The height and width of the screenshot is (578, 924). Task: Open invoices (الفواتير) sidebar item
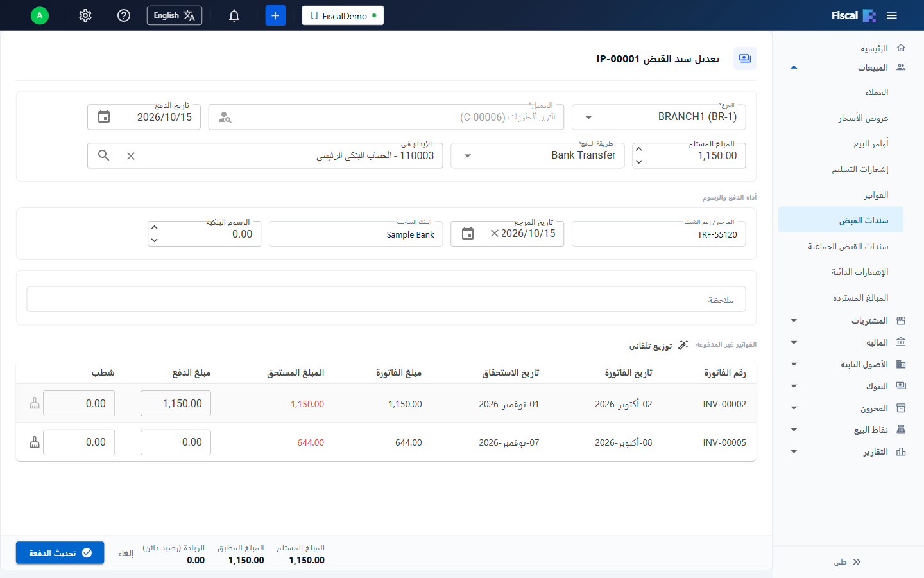876,195
